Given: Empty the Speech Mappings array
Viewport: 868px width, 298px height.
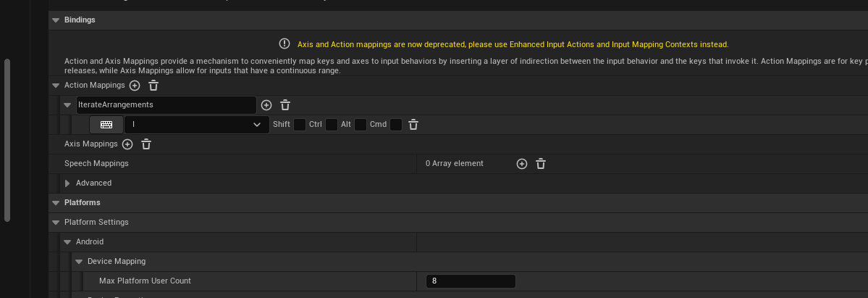Looking at the screenshot, I should tap(540, 164).
